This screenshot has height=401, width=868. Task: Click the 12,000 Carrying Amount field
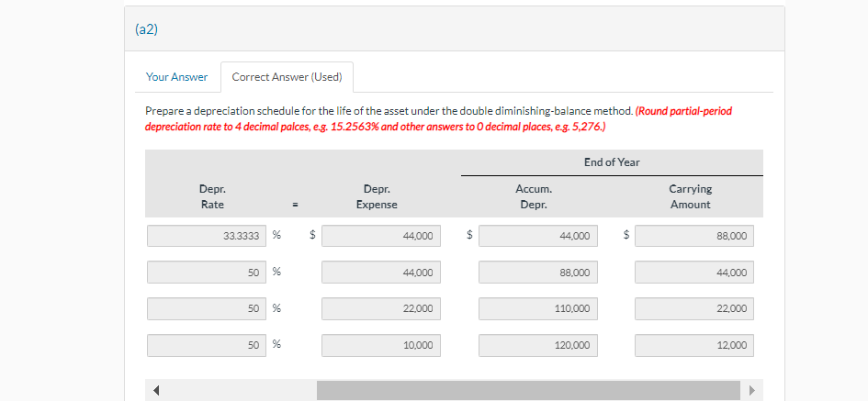694,345
